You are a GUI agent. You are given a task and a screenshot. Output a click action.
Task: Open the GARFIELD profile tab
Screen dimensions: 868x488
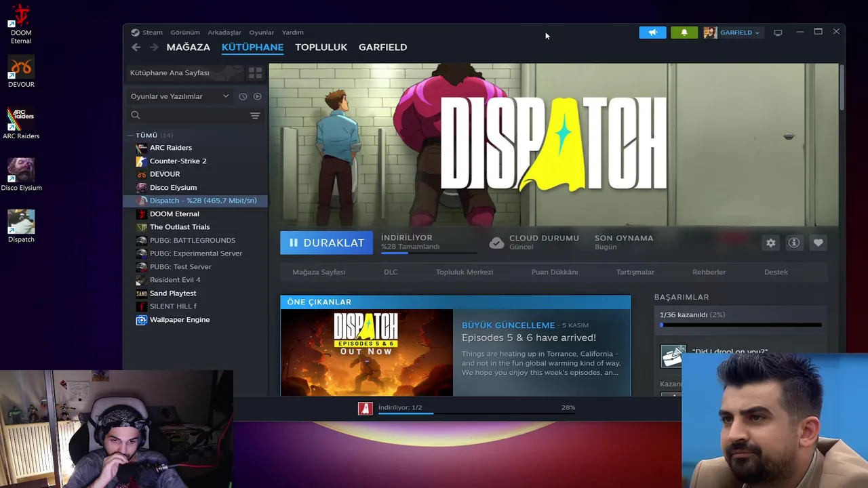click(382, 47)
